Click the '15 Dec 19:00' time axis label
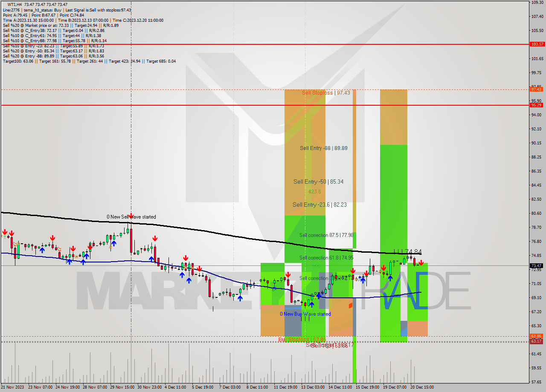Viewport: 546px width, 392px height. coord(367,387)
